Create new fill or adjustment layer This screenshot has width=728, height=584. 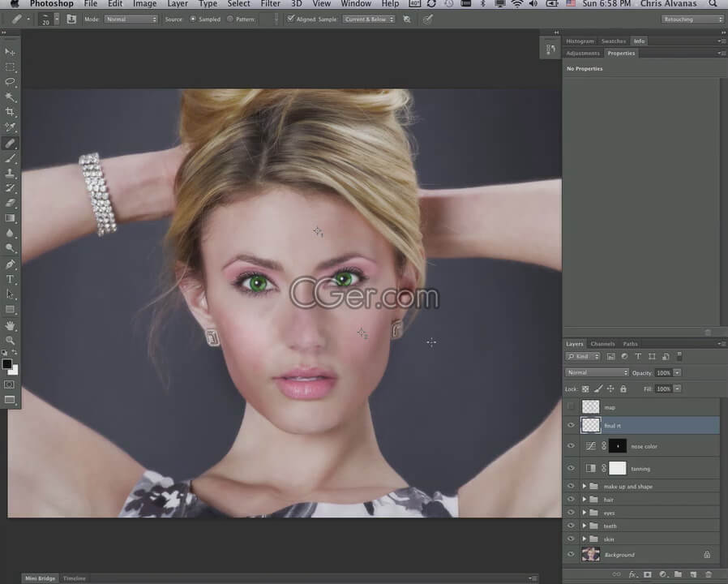(663, 575)
